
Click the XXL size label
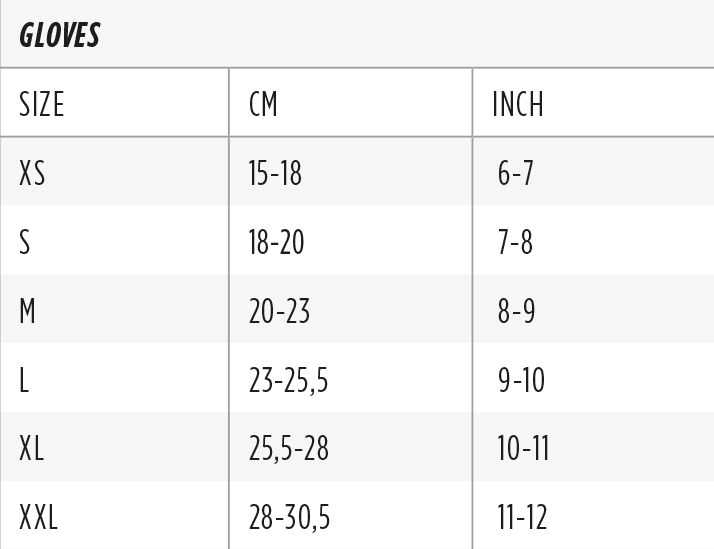tap(39, 517)
